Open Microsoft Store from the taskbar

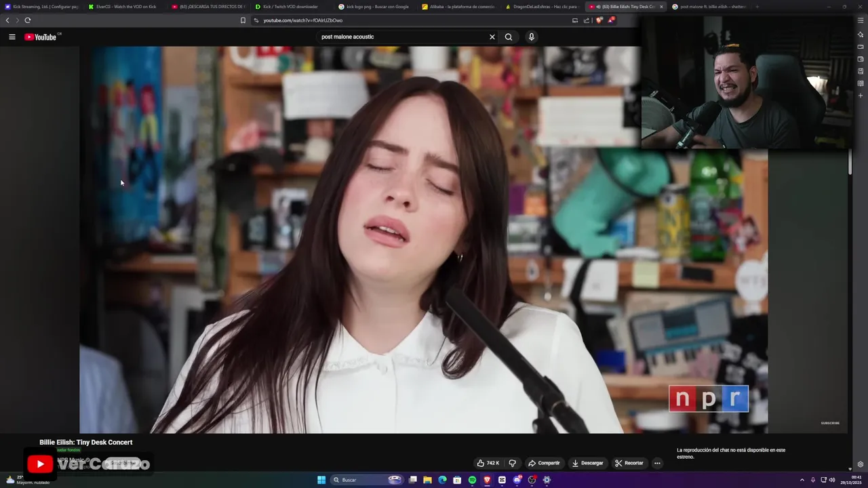(457, 480)
